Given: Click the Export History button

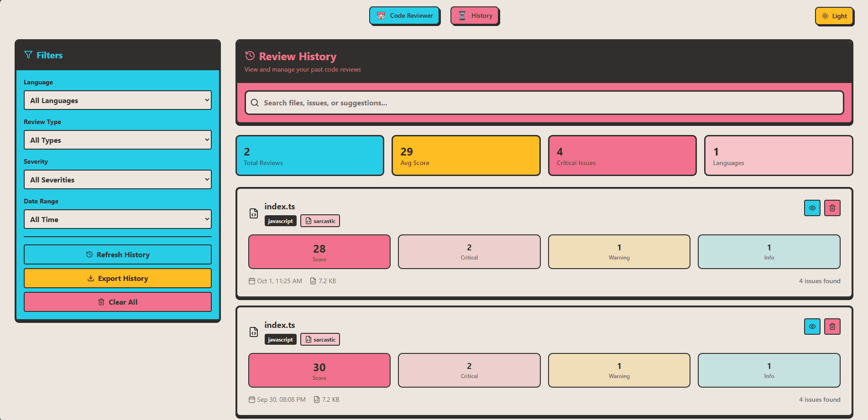Looking at the screenshot, I should [118, 278].
